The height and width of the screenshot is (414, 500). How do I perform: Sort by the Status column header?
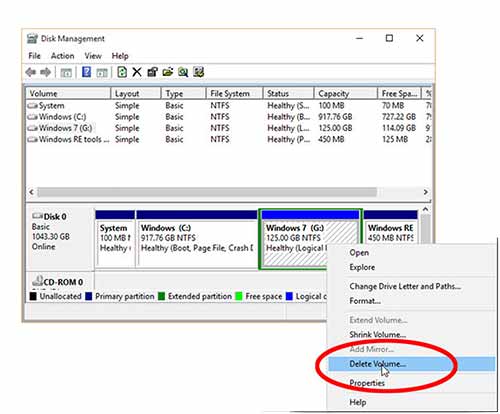pyautogui.click(x=288, y=93)
